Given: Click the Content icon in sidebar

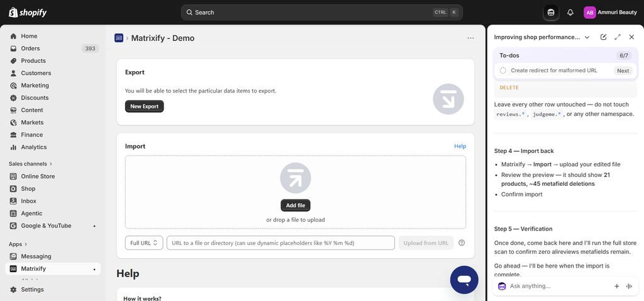Looking at the screenshot, I should (14, 110).
